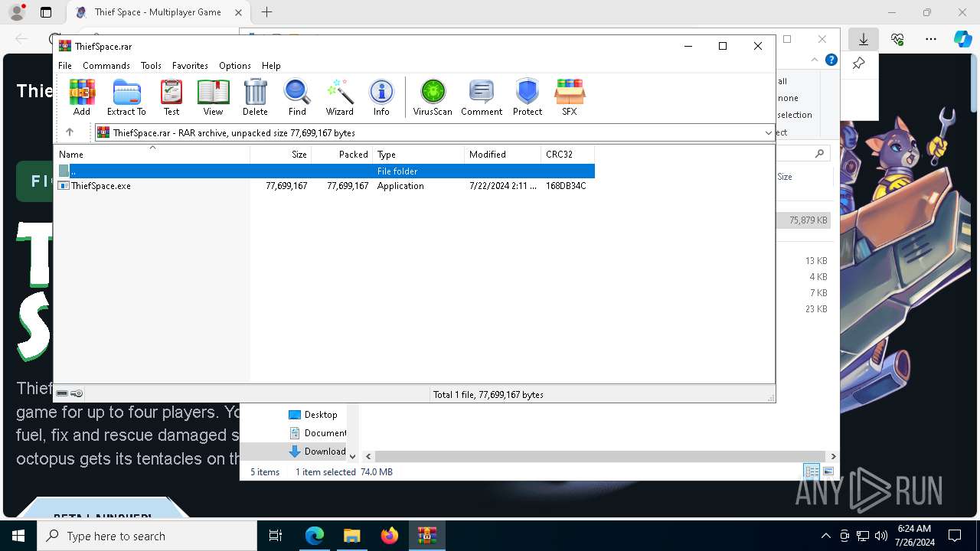Image resolution: width=980 pixels, height=551 pixels.
Task: Sort by Modified column header
Action: [x=503, y=154]
